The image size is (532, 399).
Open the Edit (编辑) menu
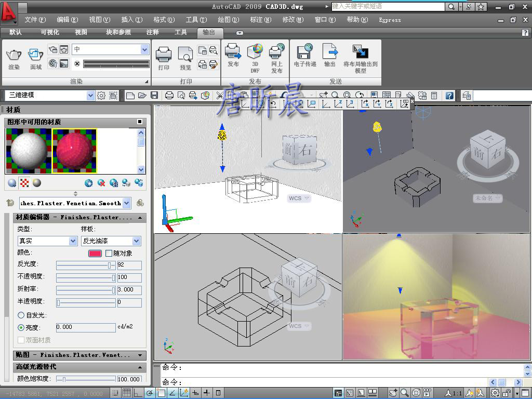tap(67, 20)
